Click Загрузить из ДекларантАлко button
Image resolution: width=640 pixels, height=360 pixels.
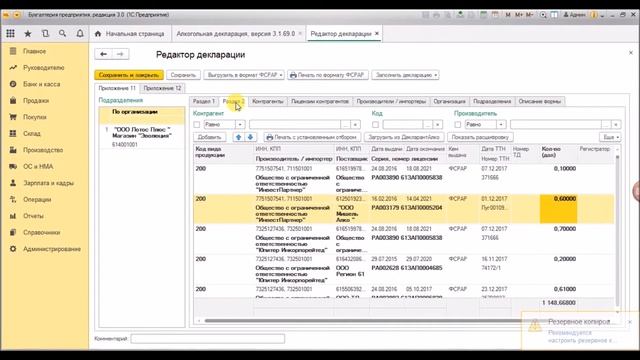pos(404,137)
